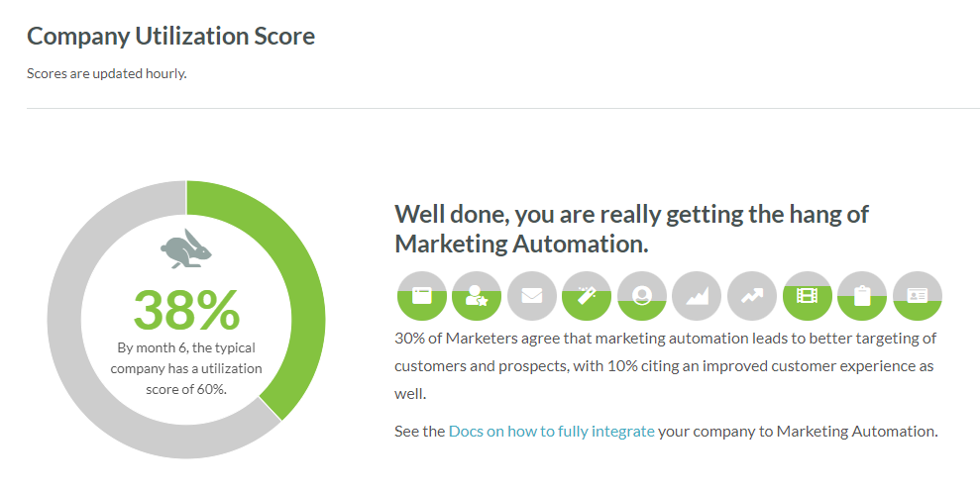
Task: Click the ID card feature icon
Action: [x=917, y=296]
